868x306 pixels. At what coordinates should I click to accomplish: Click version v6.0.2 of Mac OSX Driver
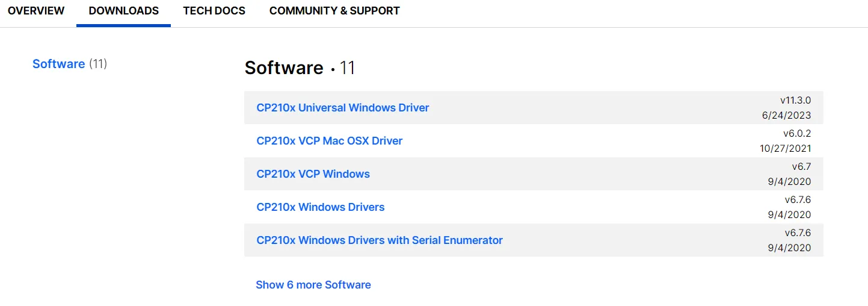tap(798, 133)
